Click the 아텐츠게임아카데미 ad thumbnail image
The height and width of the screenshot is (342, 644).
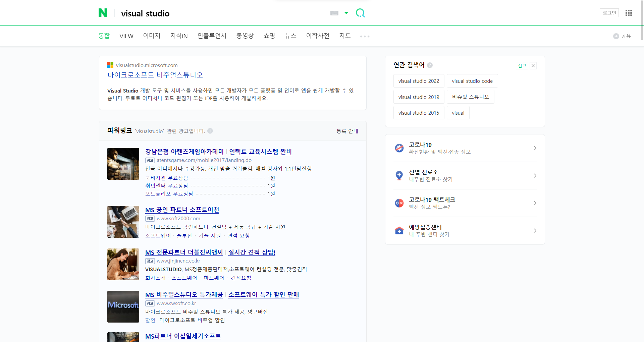(x=123, y=164)
